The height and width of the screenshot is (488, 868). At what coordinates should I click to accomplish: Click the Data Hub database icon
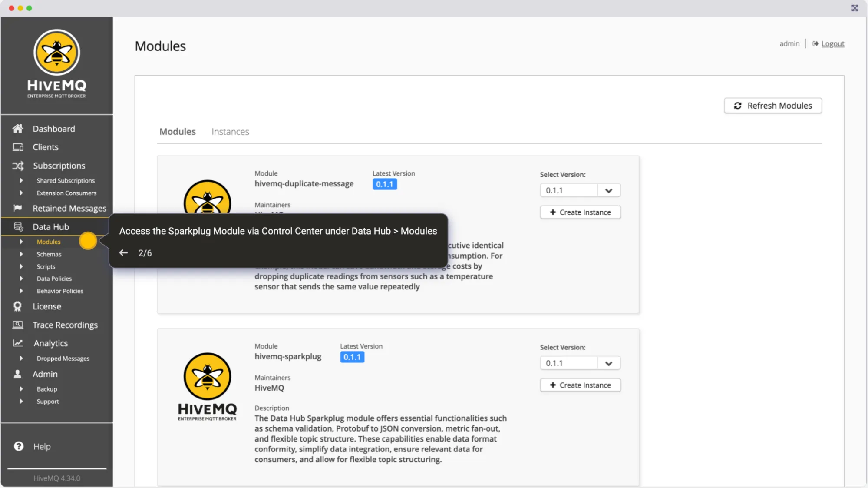point(18,227)
